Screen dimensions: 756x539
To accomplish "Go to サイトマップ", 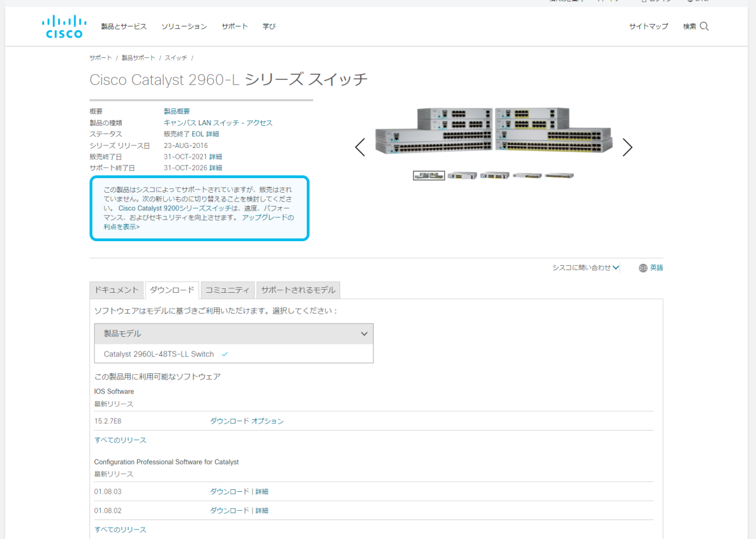I will (648, 26).
